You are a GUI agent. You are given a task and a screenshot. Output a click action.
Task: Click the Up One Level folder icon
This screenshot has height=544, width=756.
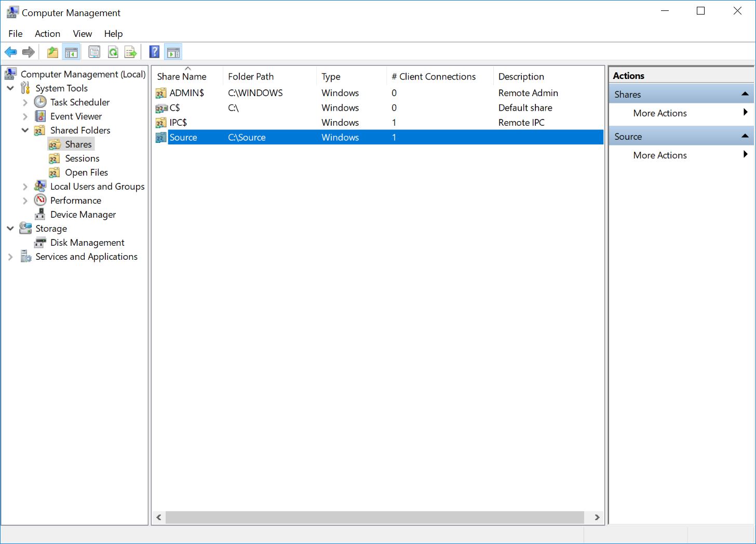click(52, 52)
